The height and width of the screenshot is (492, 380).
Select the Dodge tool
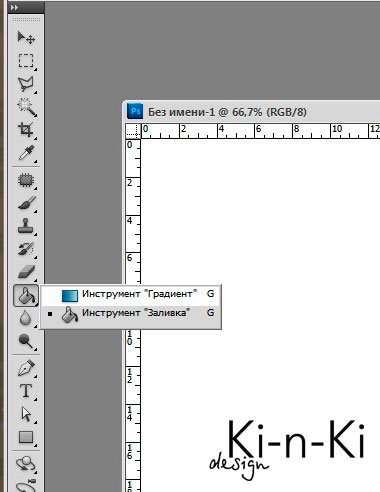click(x=26, y=341)
